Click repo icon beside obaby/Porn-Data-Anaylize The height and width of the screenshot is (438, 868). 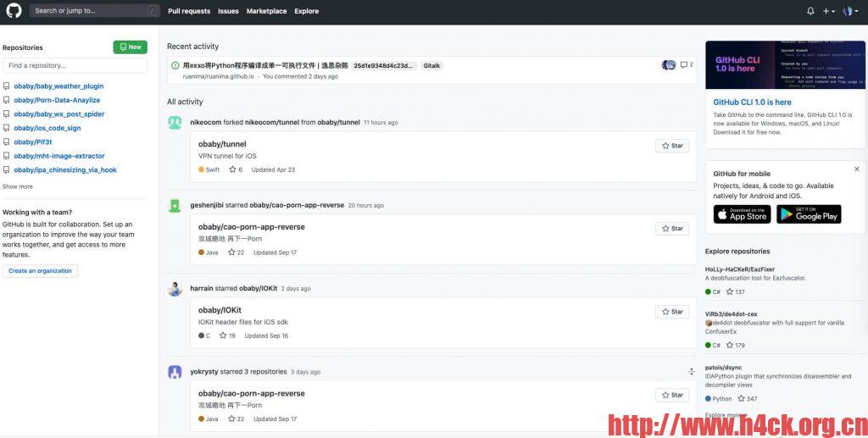pos(7,100)
